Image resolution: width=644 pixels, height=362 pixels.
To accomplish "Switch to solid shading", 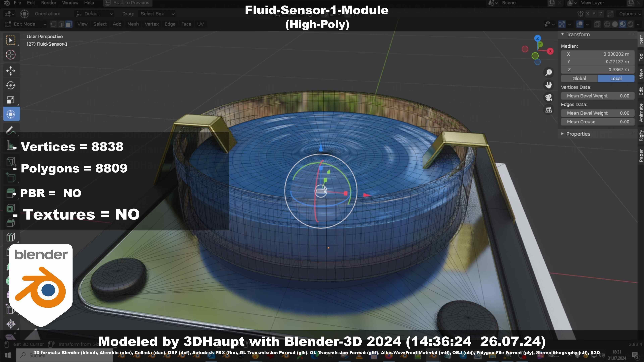I will [615, 24].
